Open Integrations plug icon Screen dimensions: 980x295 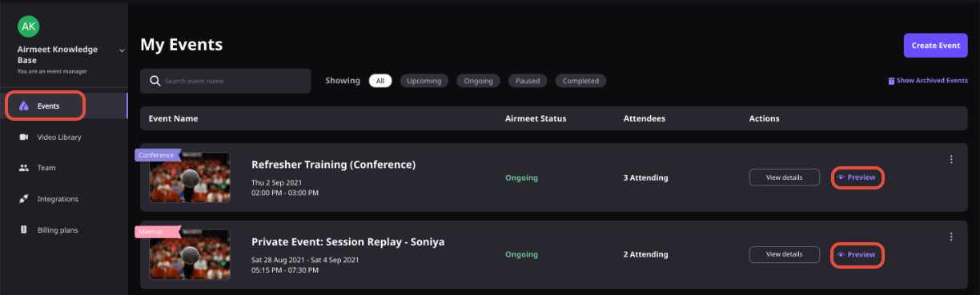(x=24, y=198)
